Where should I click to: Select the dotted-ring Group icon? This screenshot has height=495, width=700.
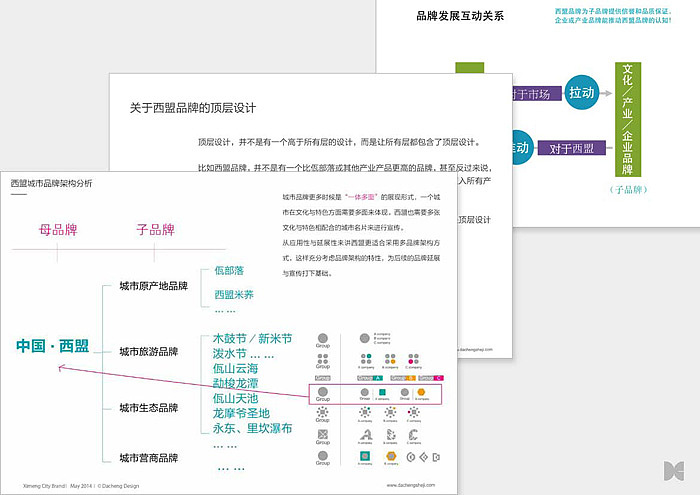coord(322,412)
